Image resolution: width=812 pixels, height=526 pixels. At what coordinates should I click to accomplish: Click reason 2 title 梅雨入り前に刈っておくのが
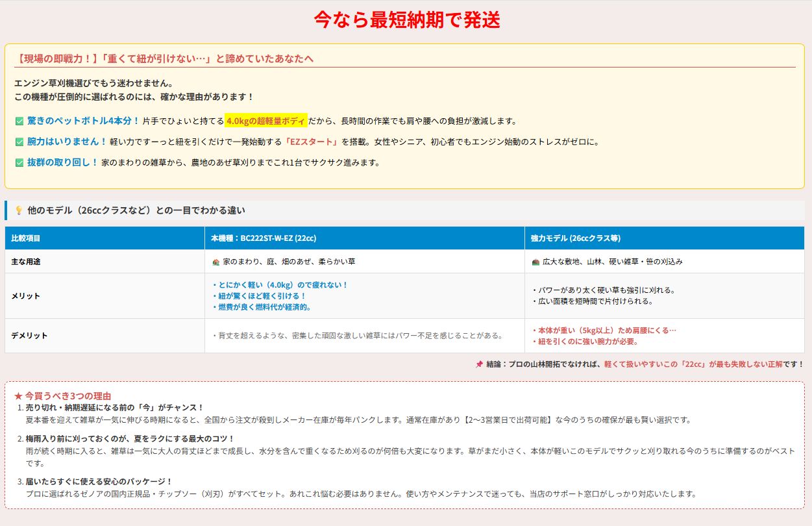pos(130,439)
